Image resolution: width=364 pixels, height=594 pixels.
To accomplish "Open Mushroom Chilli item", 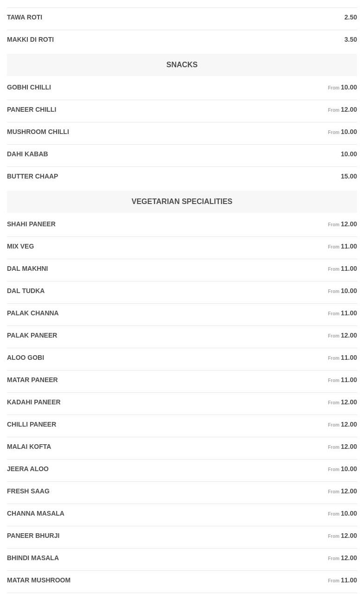I will click(x=38, y=132).
